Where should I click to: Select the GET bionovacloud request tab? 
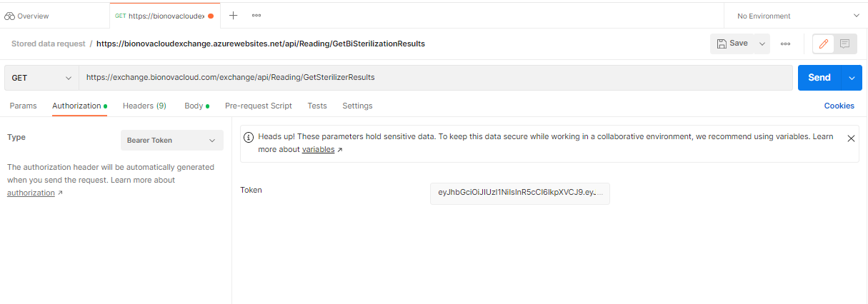164,15
